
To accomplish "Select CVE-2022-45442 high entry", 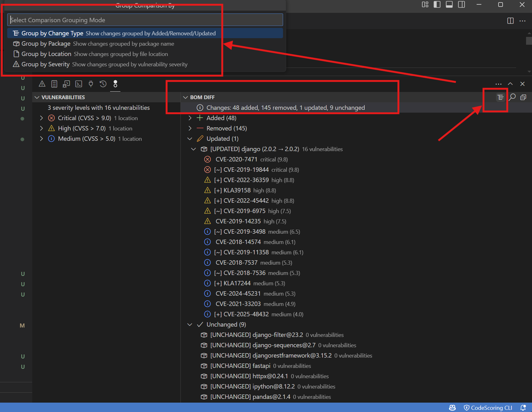I will (356, 201).
